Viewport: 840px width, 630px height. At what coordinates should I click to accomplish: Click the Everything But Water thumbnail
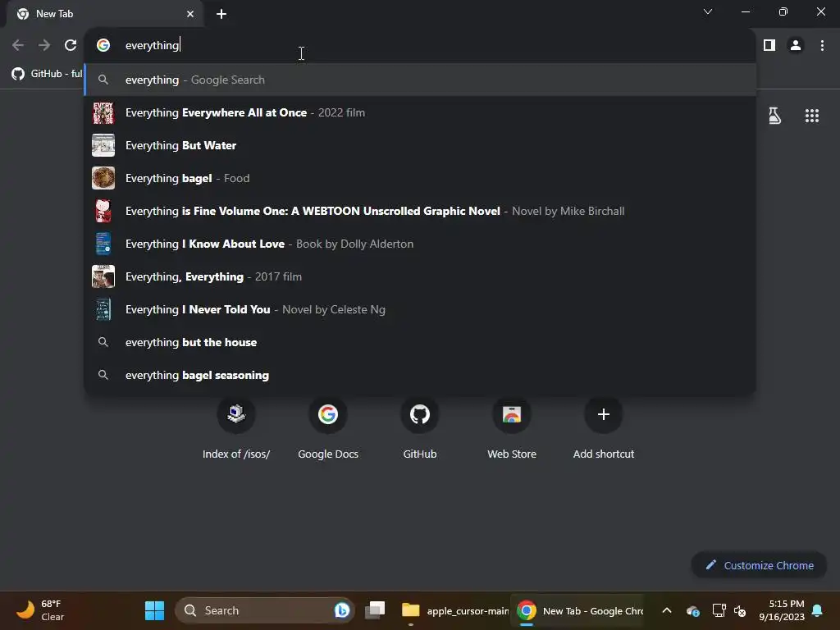103,145
